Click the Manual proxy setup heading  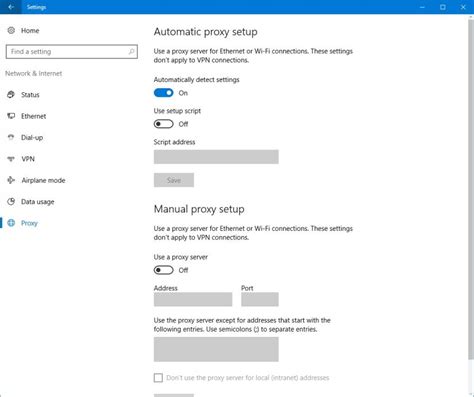click(199, 209)
